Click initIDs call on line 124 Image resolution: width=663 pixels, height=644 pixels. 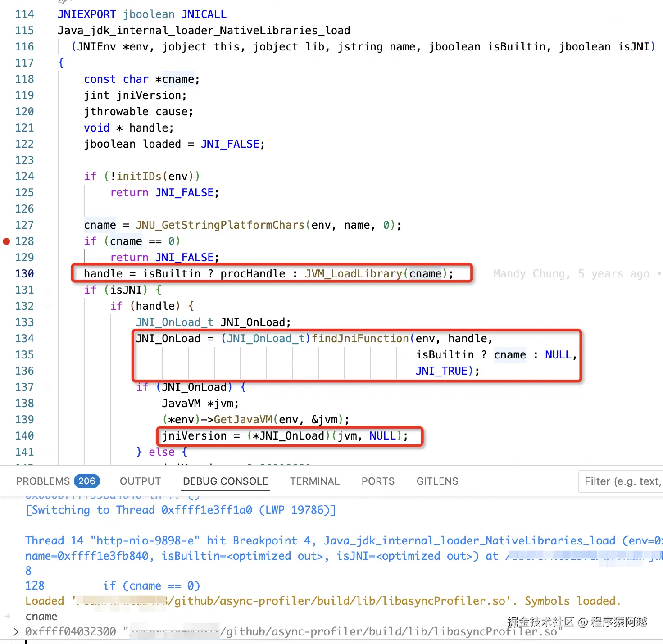click(x=139, y=177)
